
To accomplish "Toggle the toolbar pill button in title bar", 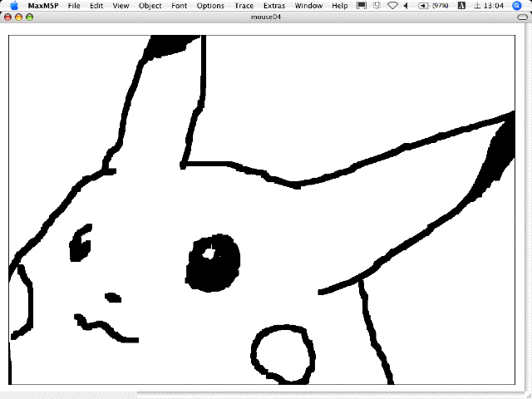I will (523, 17).
